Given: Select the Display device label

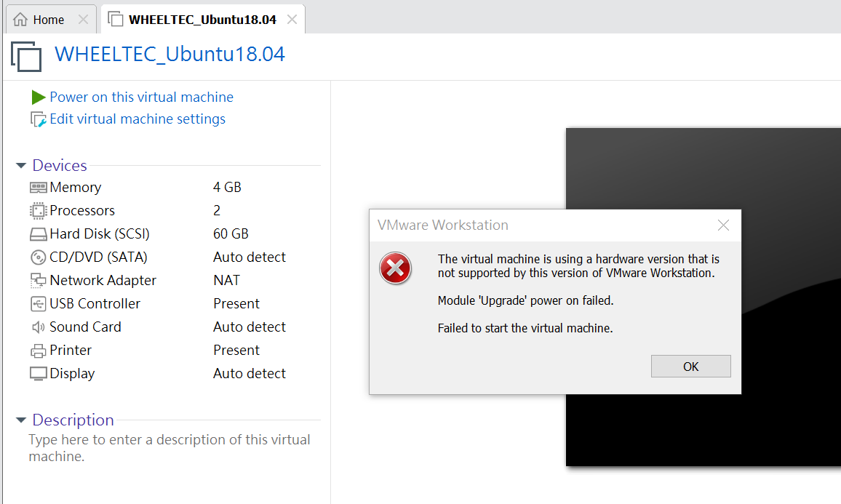Looking at the screenshot, I should click(x=73, y=374).
